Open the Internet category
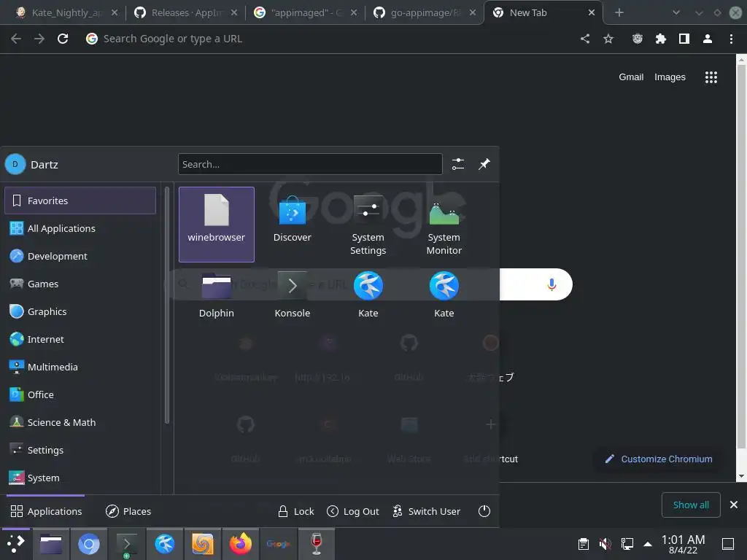747x560 pixels. [80, 339]
